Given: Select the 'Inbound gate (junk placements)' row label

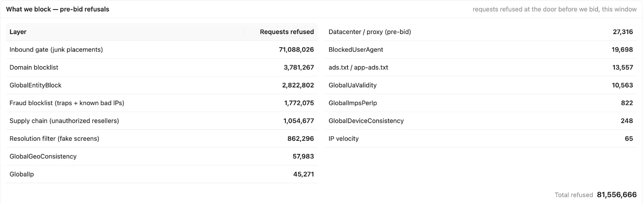Looking at the screenshot, I should [56, 50].
